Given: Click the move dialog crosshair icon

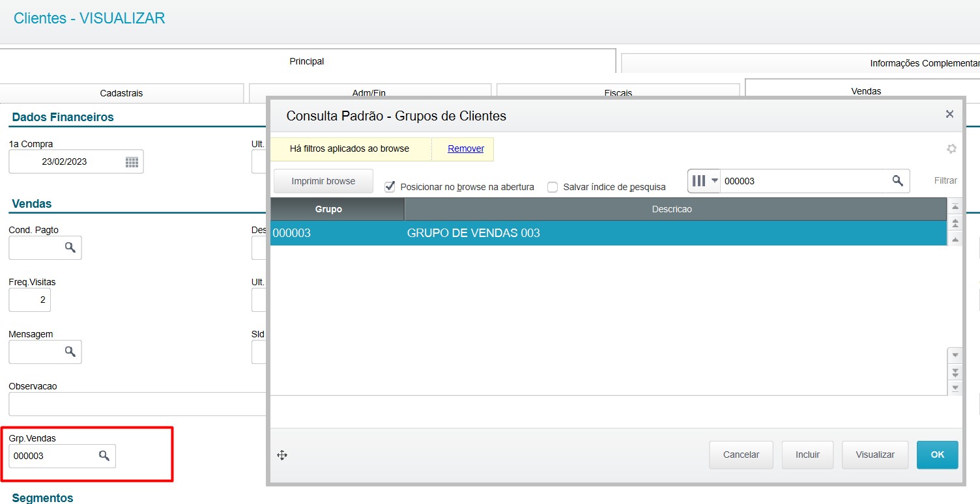Looking at the screenshot, I should [282, 455].
